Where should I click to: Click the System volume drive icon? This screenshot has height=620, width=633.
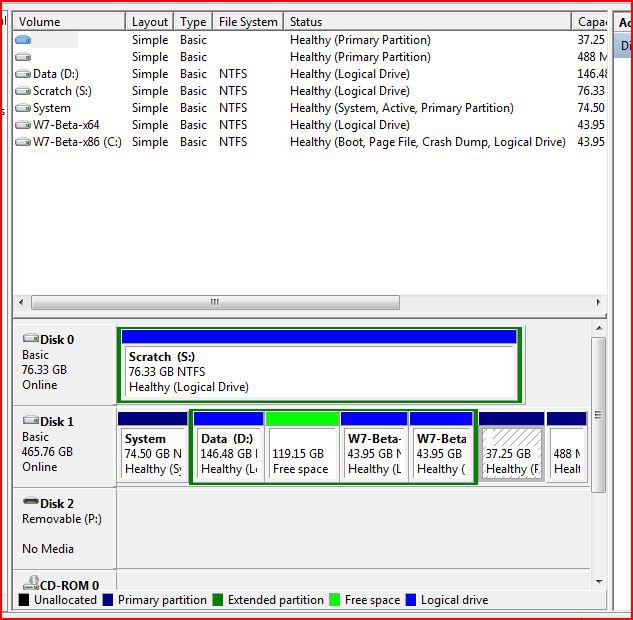[23, 108]
